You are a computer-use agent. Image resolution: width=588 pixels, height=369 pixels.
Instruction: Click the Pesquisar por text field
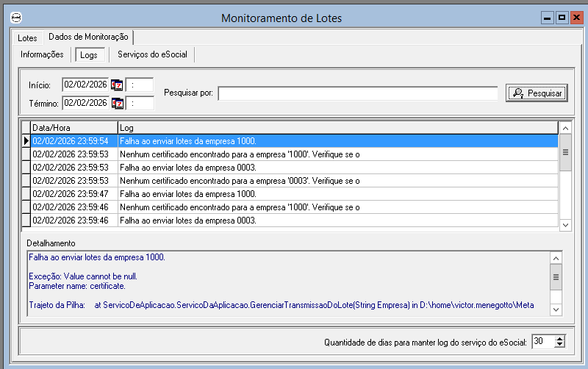(357, 93)
